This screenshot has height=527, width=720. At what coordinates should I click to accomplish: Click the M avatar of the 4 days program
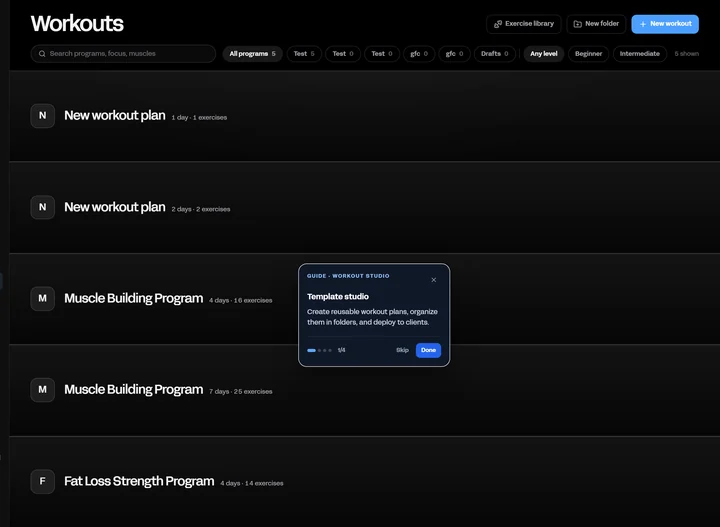43,298
